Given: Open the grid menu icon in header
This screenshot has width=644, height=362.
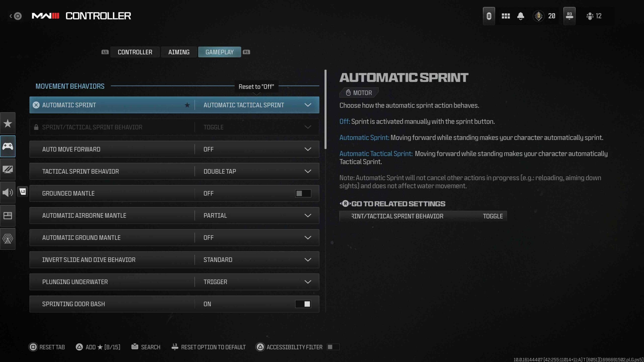Looking at the screenshot, I should [506, 16].
